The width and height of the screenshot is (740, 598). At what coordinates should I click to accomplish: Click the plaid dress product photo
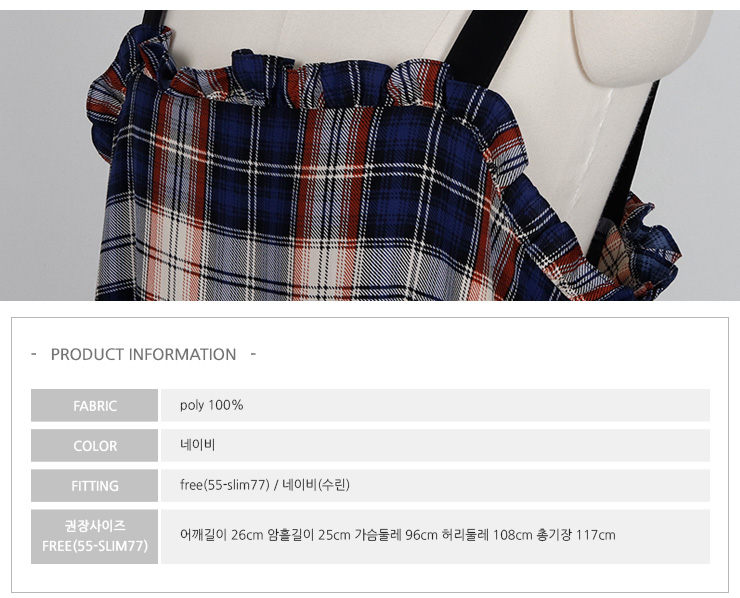coord(370,155)
